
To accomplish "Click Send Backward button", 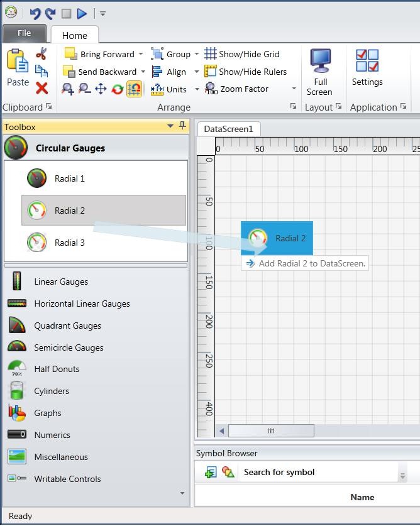I will tap(100, 72).
